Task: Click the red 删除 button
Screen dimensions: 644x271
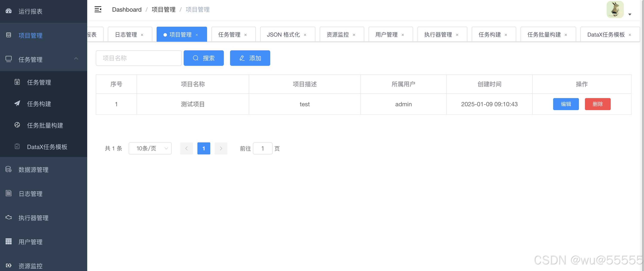Action: click(598, 104)
